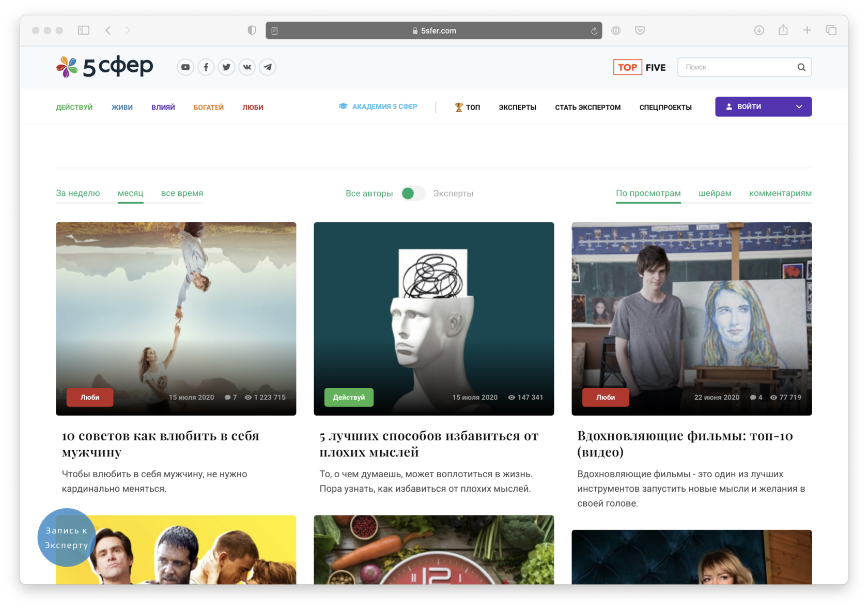Image resolution: width=868 pixels, height=609 pixels.
Task: Open the YouTube social icon
Action: [185, 67]
